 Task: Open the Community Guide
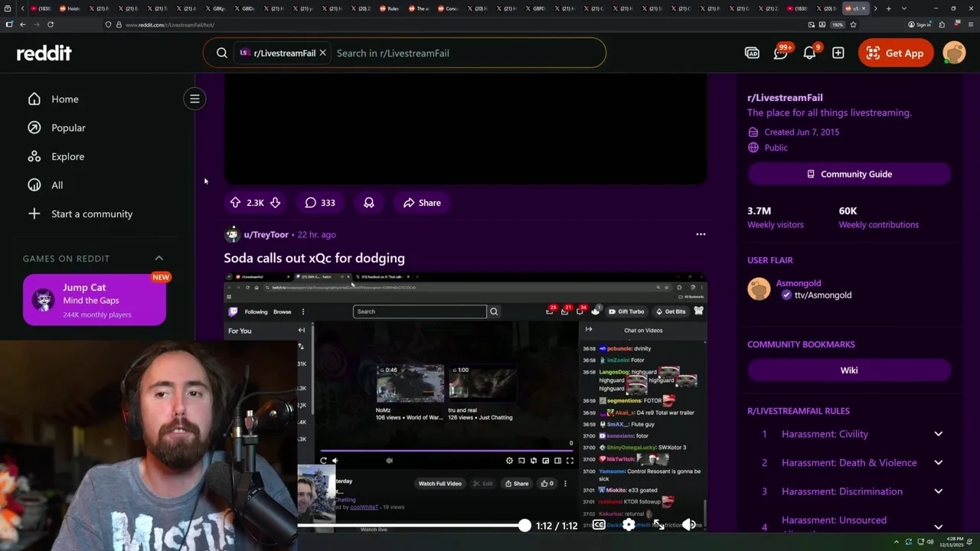[x=849, y=174]
